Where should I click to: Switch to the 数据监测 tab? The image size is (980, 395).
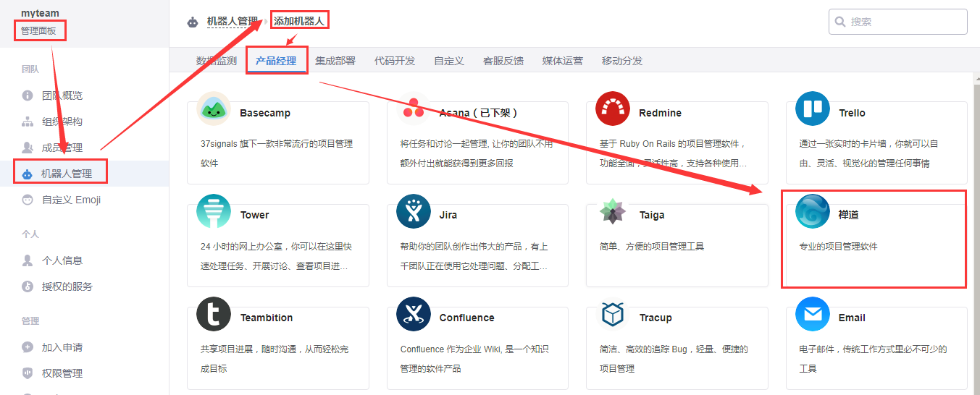click(217, 61)
